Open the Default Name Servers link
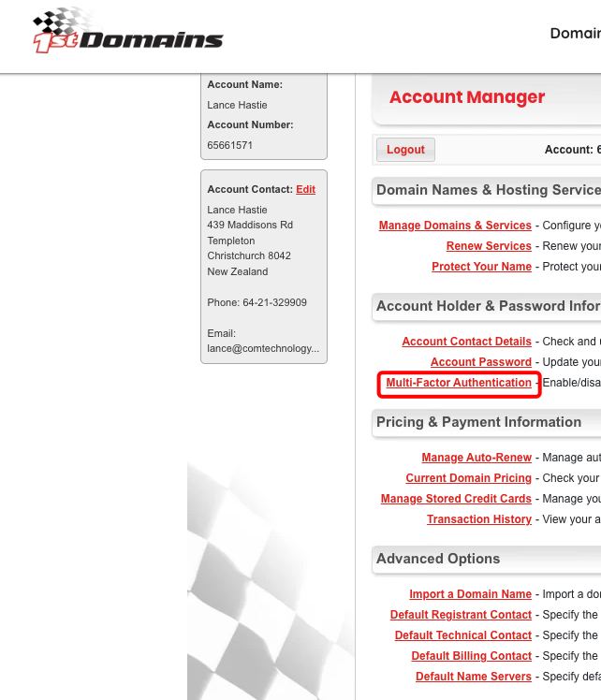 (474, 677)
